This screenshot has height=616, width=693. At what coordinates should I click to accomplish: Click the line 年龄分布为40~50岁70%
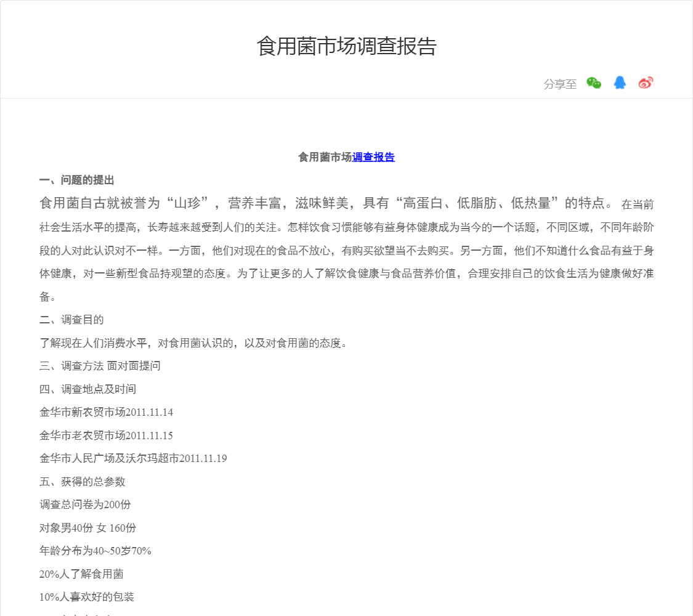click(95, 551)
